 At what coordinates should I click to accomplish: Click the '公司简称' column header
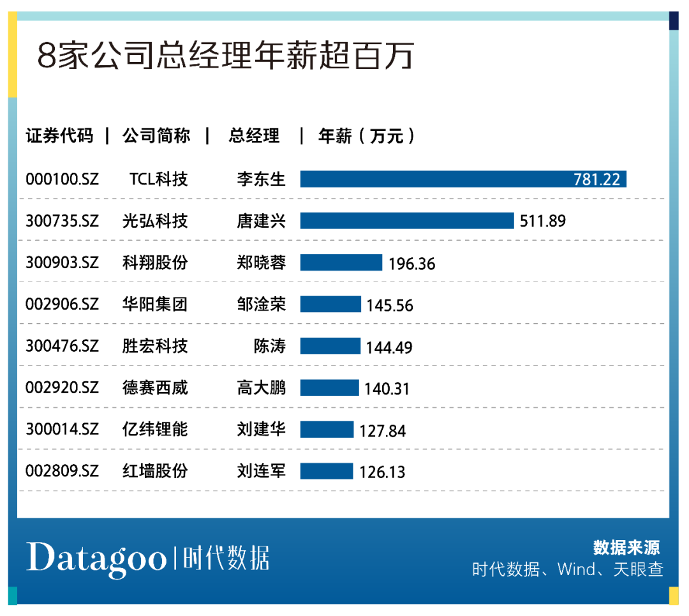click(156, 136)
